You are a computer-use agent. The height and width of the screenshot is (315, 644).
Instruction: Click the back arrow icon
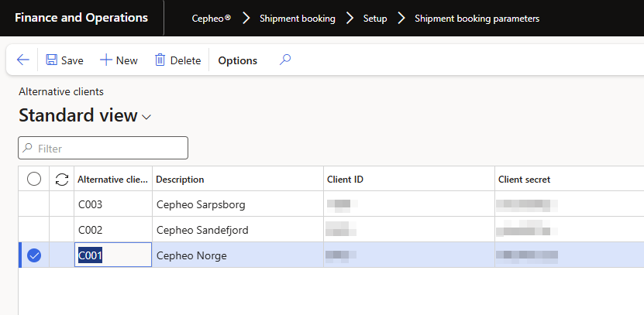pyautogui.click(x=22, y=60)
